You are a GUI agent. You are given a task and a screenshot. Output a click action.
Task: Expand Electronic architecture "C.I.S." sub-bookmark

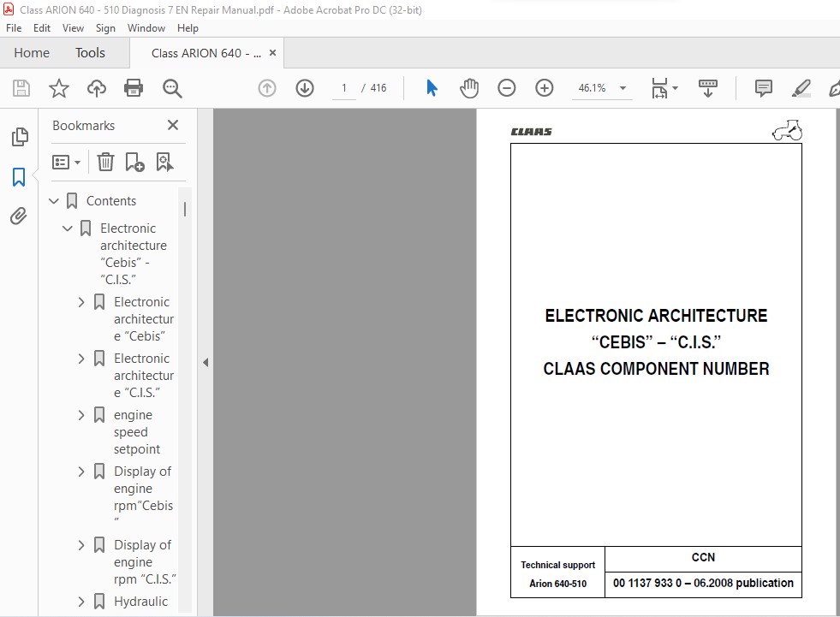tap(80, 359)
